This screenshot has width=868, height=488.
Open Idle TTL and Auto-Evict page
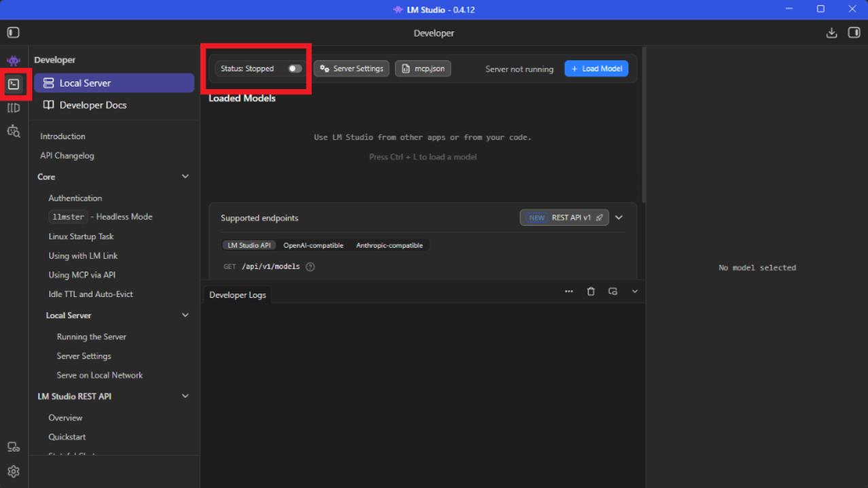90,294
